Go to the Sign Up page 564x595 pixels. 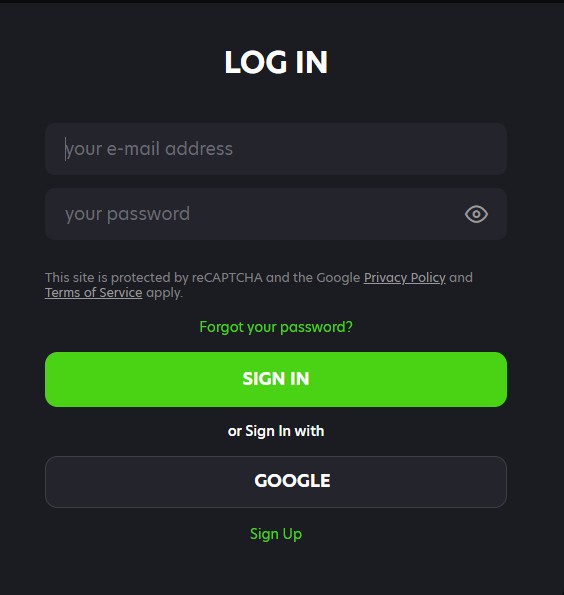click(276, 534)
